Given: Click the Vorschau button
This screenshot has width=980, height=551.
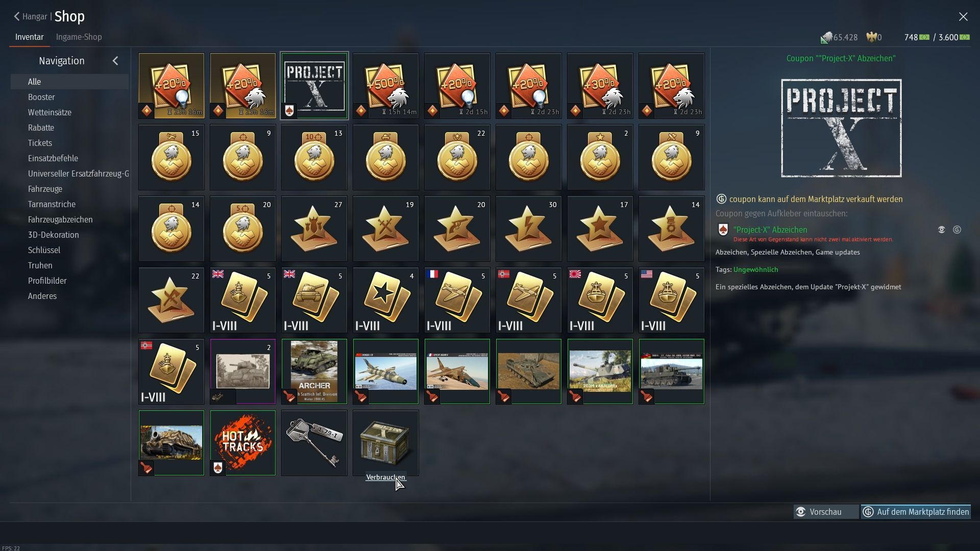Looking at the screenshot, I should (825, 512).
